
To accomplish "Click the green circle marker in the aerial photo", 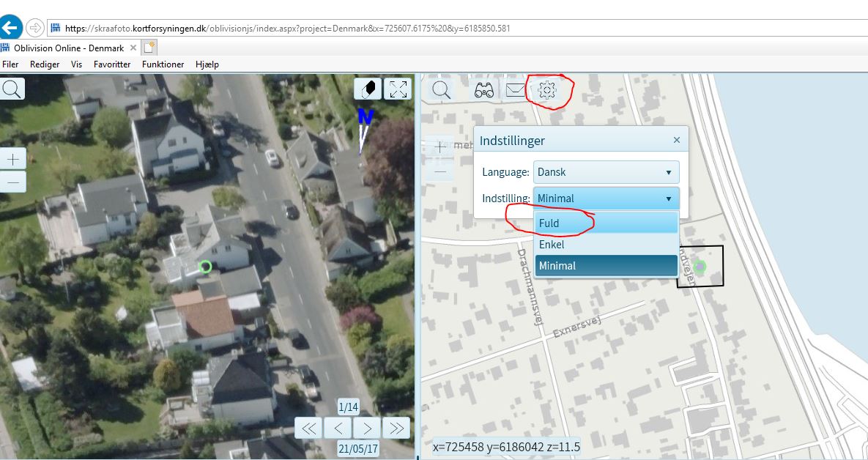I will (205, 267).
